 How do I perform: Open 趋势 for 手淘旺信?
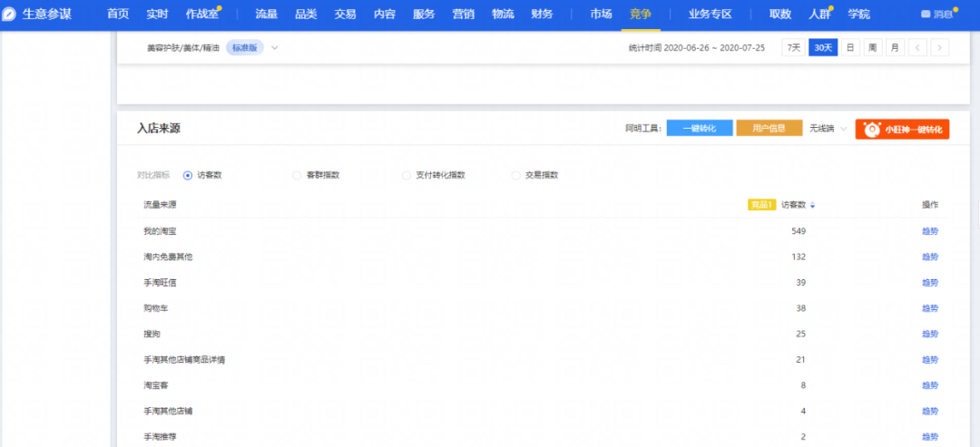coord(930,283)
